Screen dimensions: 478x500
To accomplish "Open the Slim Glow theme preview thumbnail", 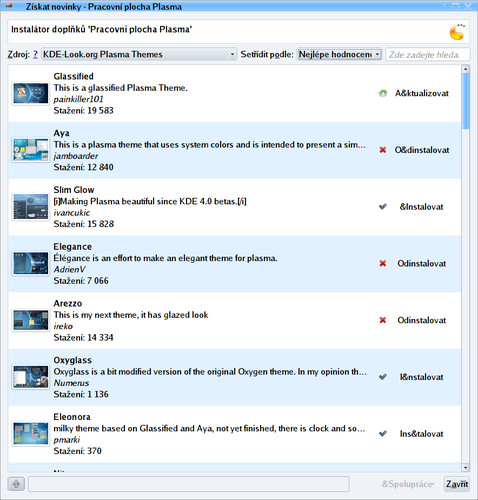I will pos(30,207).
